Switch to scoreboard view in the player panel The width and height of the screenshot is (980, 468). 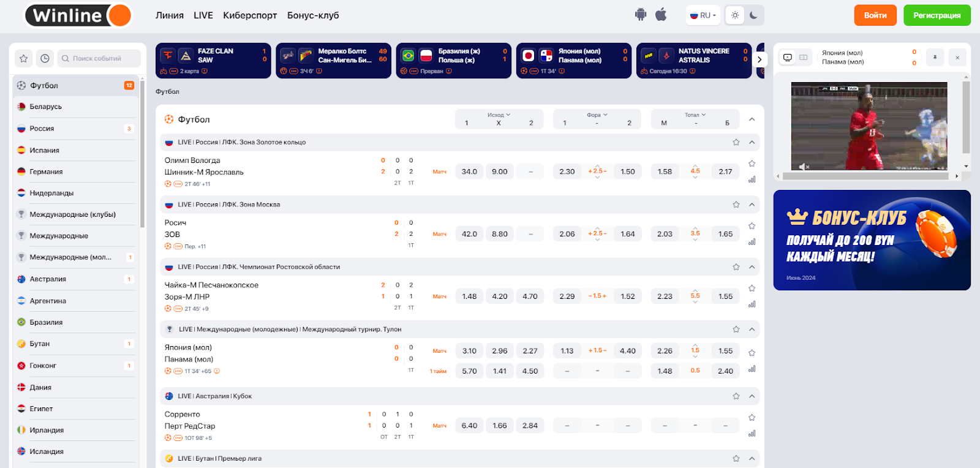(803, 58)
